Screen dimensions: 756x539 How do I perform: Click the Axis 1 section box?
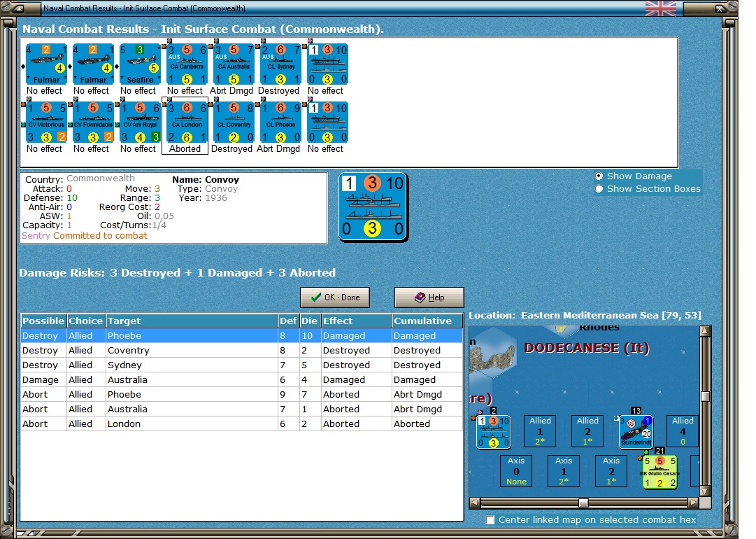click(563, 471)
